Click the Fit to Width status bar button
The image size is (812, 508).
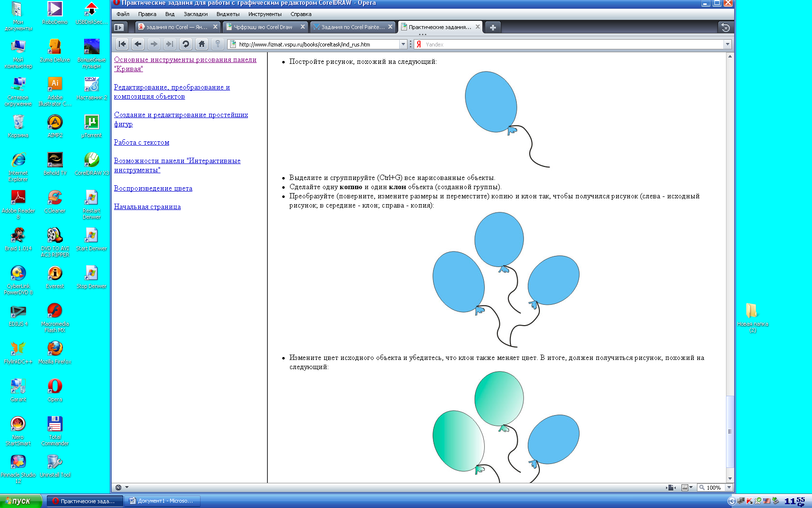(670, 488)
